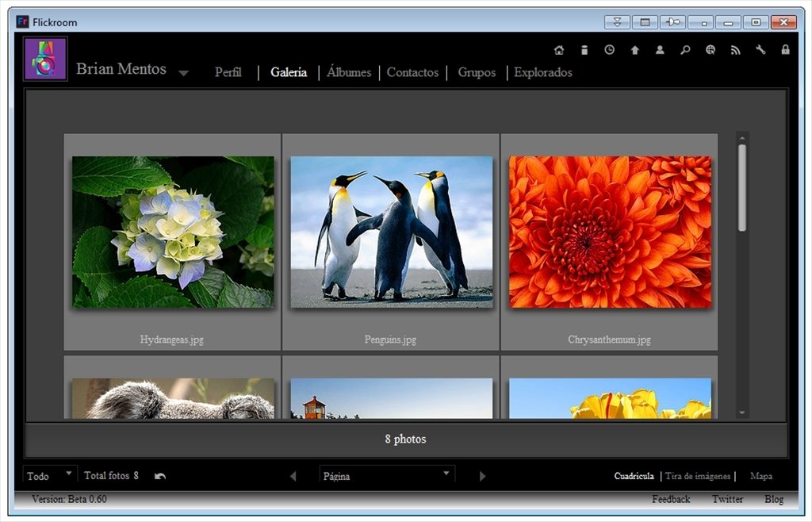
Task: Open the user profile person icon
Action: (660, 50)
